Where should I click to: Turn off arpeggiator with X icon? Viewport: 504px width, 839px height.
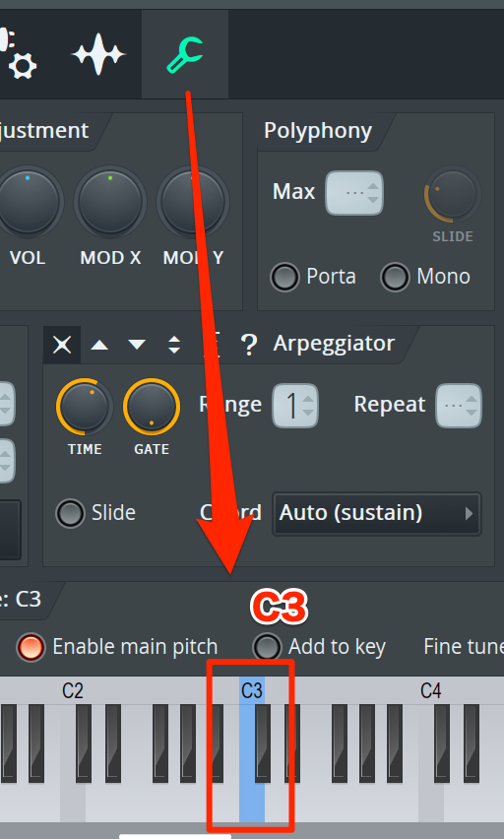click(x=62, y=345)
